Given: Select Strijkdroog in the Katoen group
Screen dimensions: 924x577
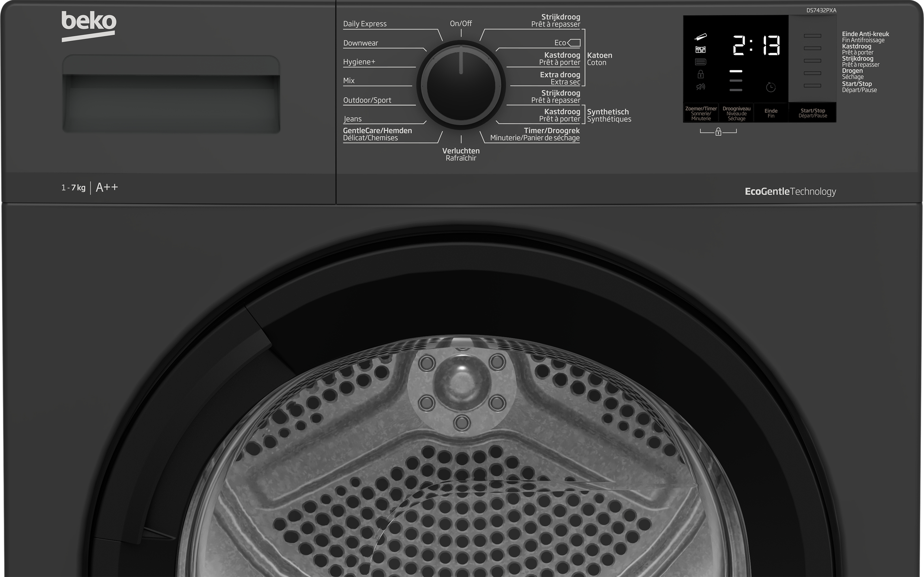Looking at the screenshot, I should coord(556,20).
